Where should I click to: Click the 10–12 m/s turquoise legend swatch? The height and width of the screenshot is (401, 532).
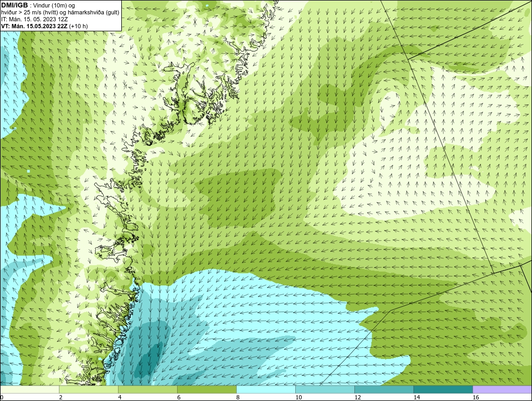325,389
